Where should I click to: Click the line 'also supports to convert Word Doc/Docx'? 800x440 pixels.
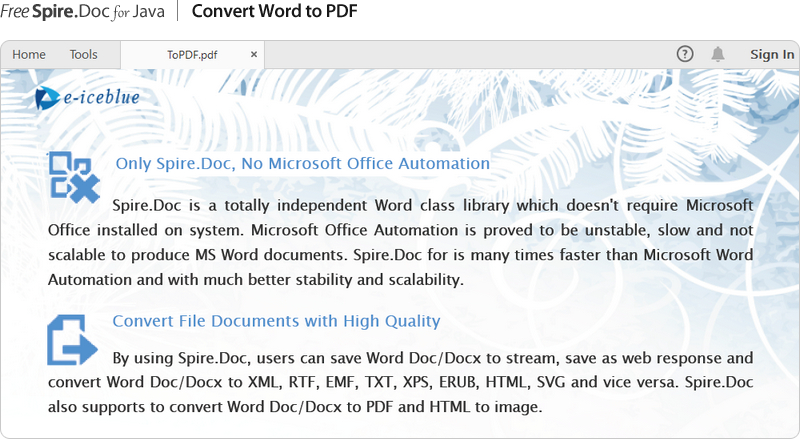[295, 407]
